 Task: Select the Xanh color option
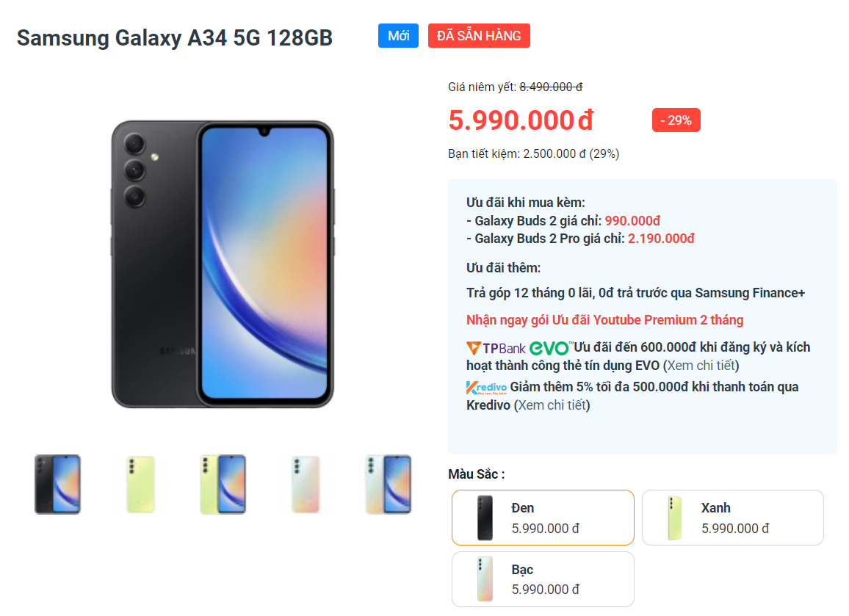(x=732, y=518)
